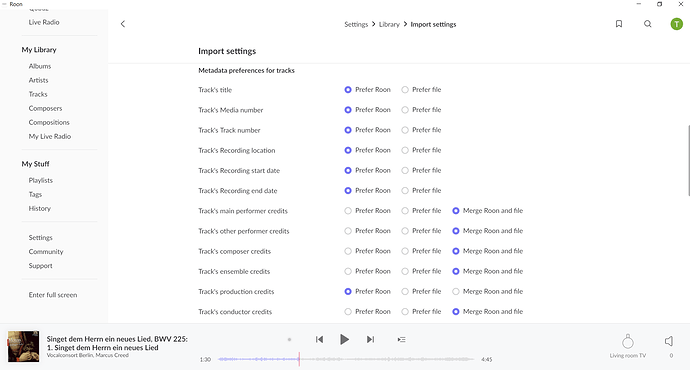Viewport: 690px width, 370px height.
Task: Go to Settings in the breadcrumb
Action: click(356, 25)
